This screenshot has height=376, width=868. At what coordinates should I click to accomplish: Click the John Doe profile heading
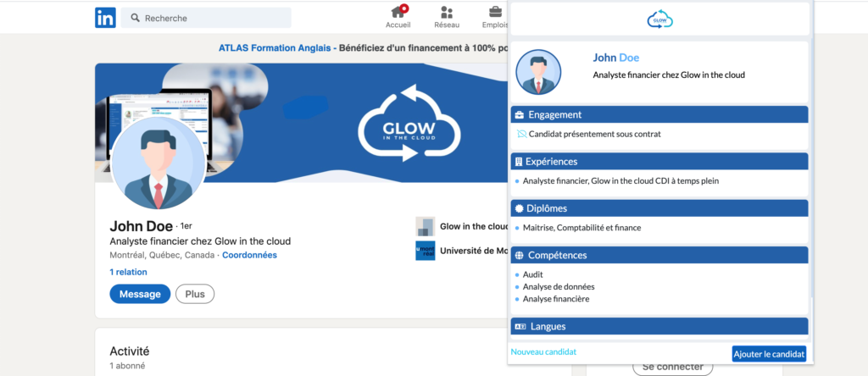pos(142,226)
